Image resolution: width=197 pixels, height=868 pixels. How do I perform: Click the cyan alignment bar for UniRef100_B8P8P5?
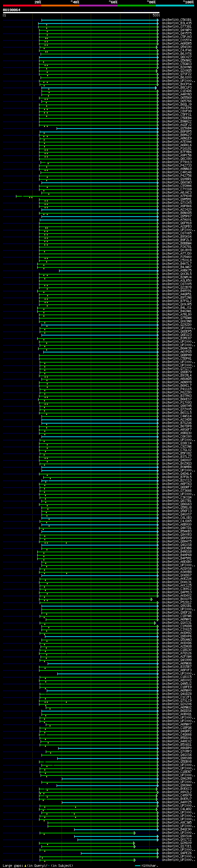point(100,132)
